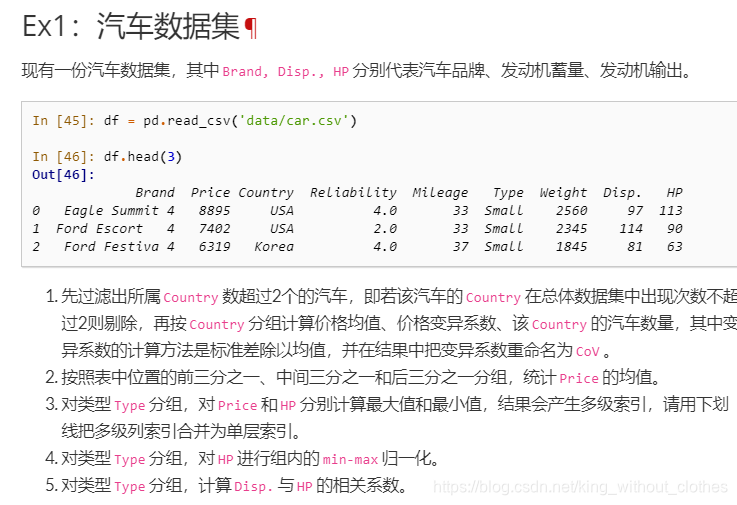Click the pilcrow anchor link beside the heading
737x505 pixels.
coord(251,28)
